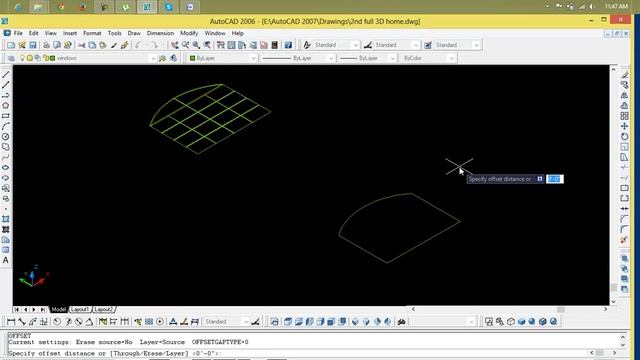Toggle the layer lock icon
The width and height of the screenshot is (640, 360).
46,58
